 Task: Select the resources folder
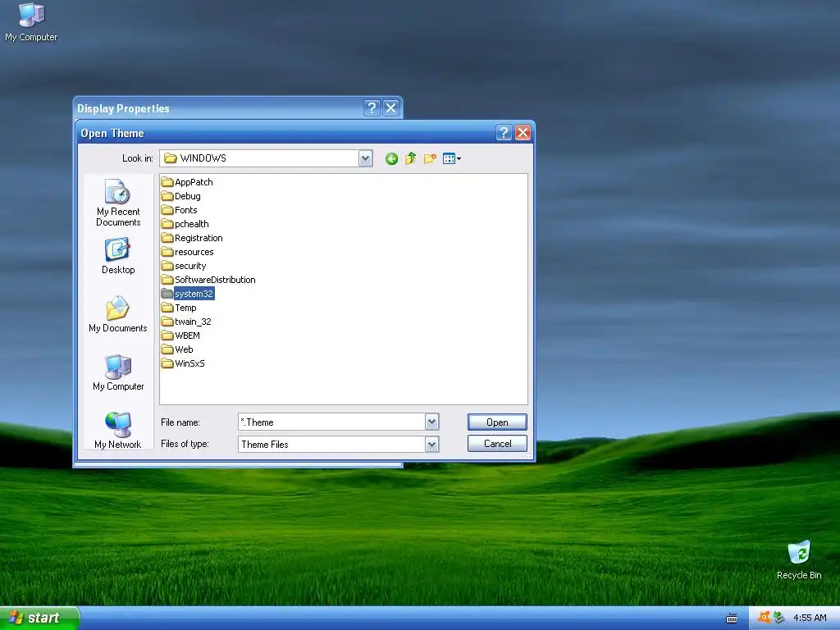pyautogui.click(x=188, y=252)
